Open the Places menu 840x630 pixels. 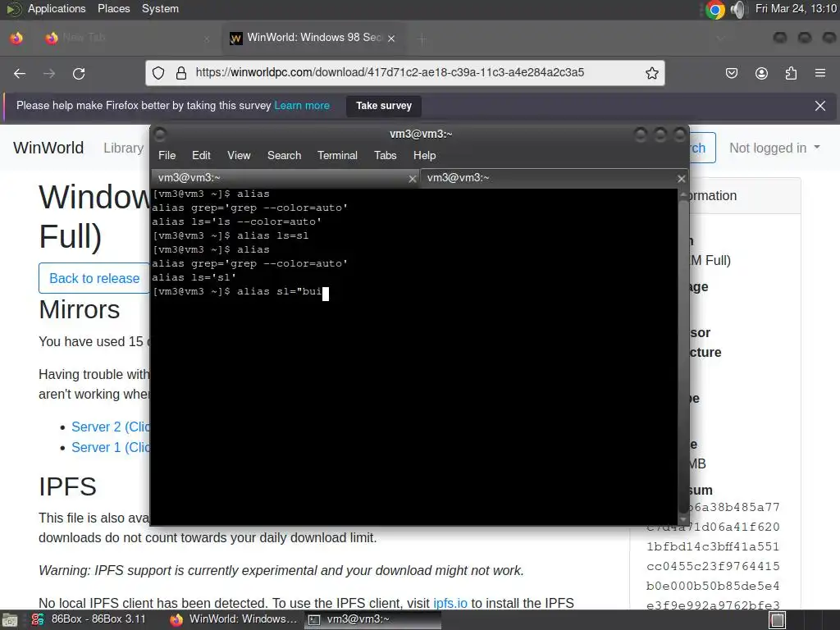[113, 8]
